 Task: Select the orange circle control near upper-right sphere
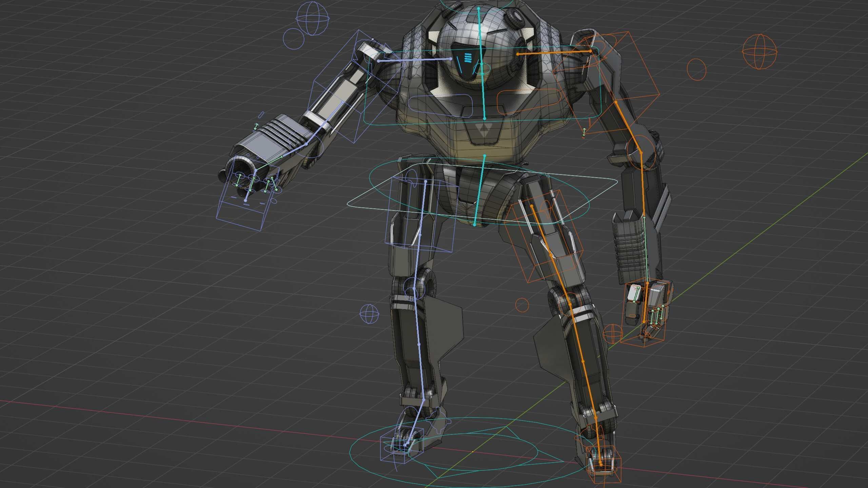tap(696, 69)
